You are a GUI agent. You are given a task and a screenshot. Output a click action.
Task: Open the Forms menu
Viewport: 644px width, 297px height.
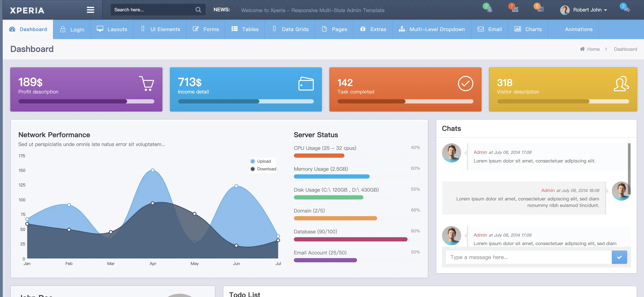(x=206, y=29)
